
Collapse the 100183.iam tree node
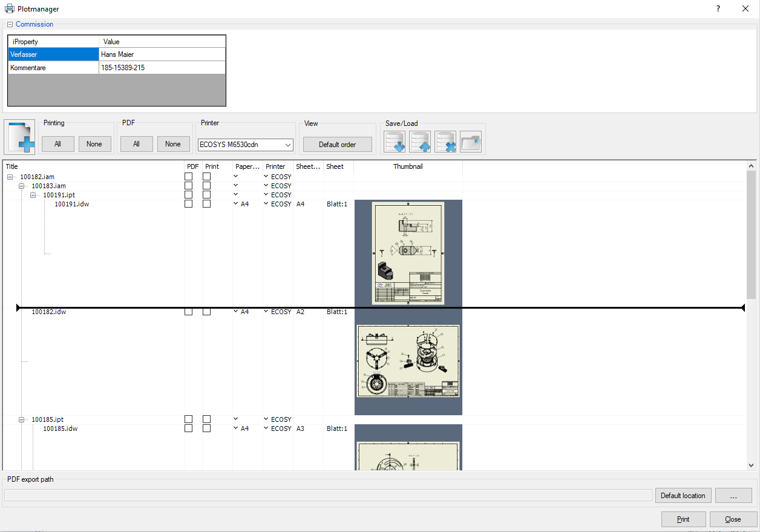[x=22, y=186]
